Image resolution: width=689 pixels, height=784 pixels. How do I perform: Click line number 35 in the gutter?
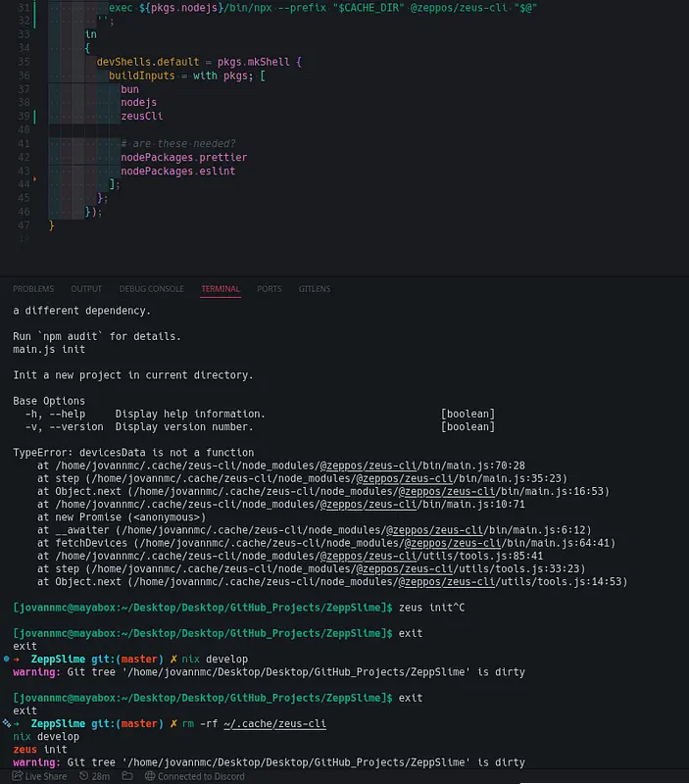coord(24,62)
